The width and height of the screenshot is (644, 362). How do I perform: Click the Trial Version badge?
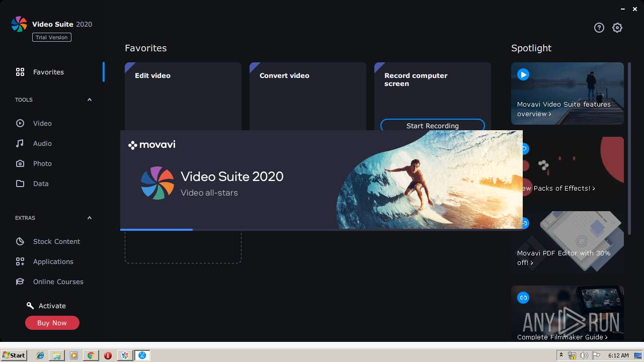click(x=52, y=37)
